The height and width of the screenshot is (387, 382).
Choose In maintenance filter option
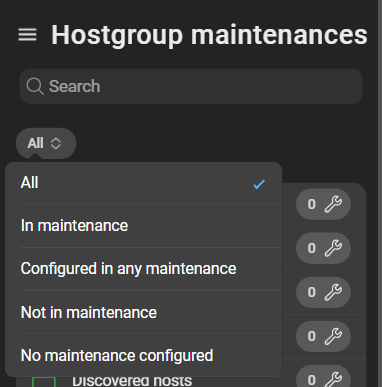[144, 226]
